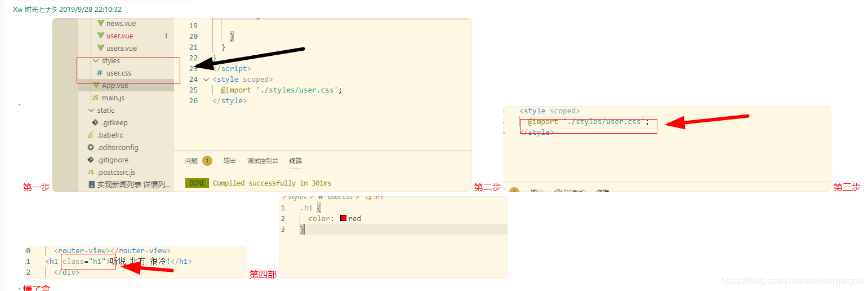
Task: Click the 'color:' property in user.css
Action: tap(322, 219)
